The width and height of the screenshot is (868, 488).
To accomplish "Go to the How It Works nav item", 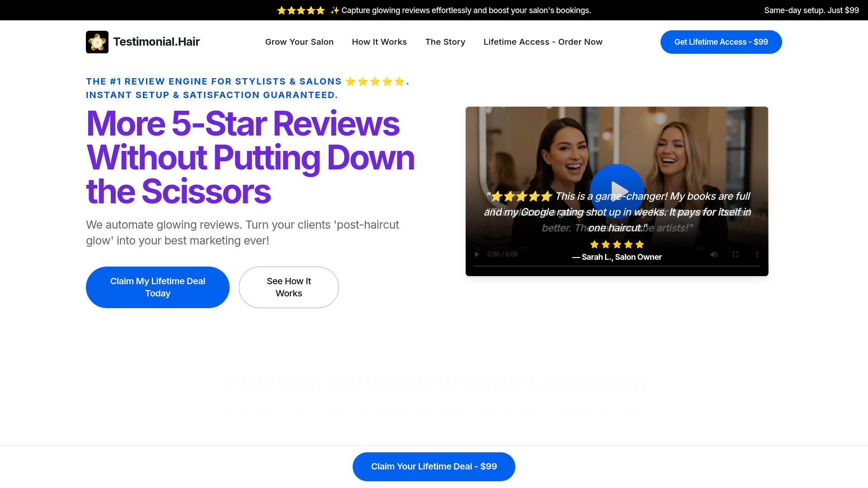I will [x=379, y=42].
